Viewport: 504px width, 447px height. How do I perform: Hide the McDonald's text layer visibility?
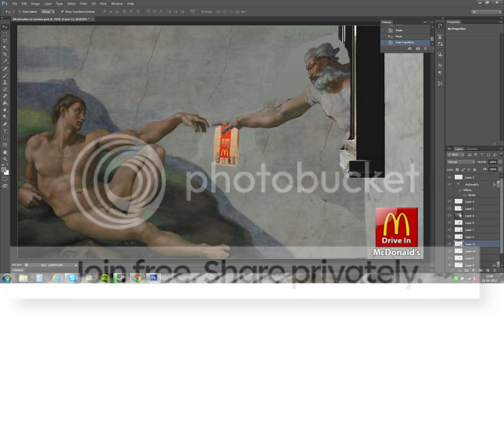pos(449,184)
